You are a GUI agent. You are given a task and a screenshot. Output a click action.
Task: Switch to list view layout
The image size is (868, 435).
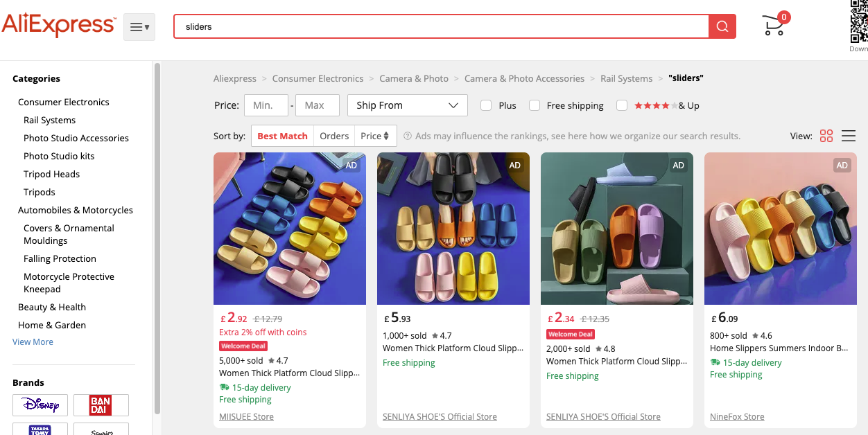(x=849, y=136)
